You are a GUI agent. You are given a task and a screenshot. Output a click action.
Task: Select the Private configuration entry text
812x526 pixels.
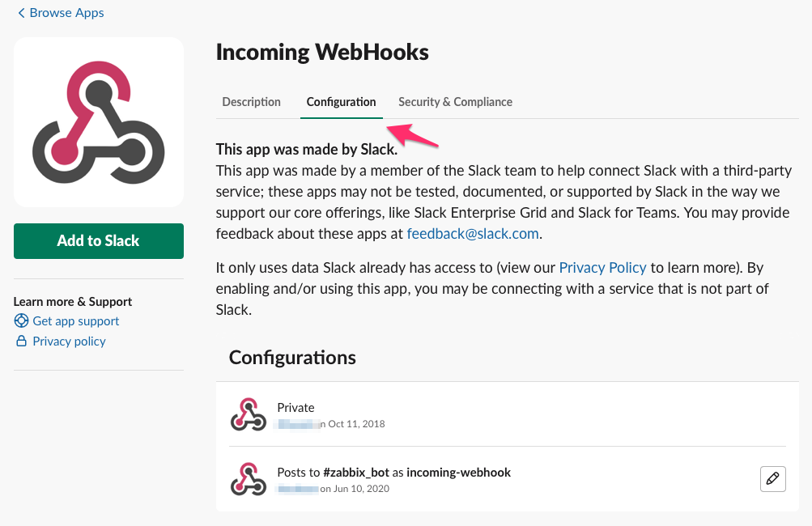(295, 407)
